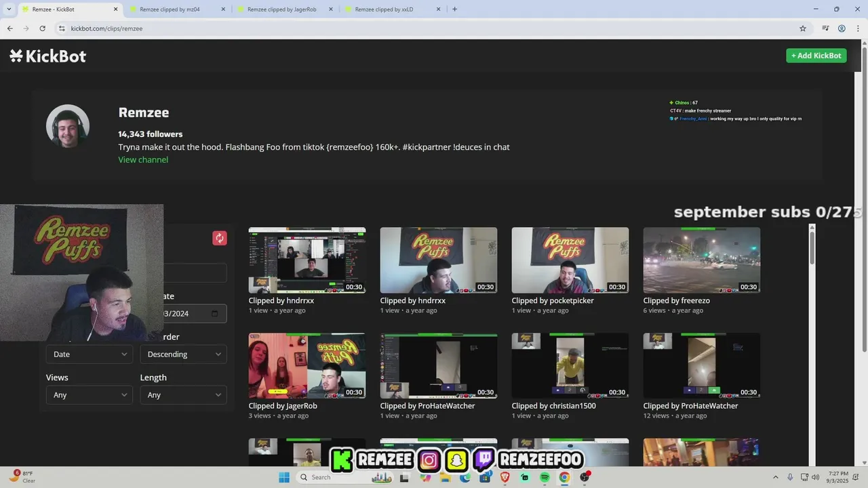Bookmark this page with star icon
The height and width of the screenshot is (488, 868).
(x=803, y=28)
